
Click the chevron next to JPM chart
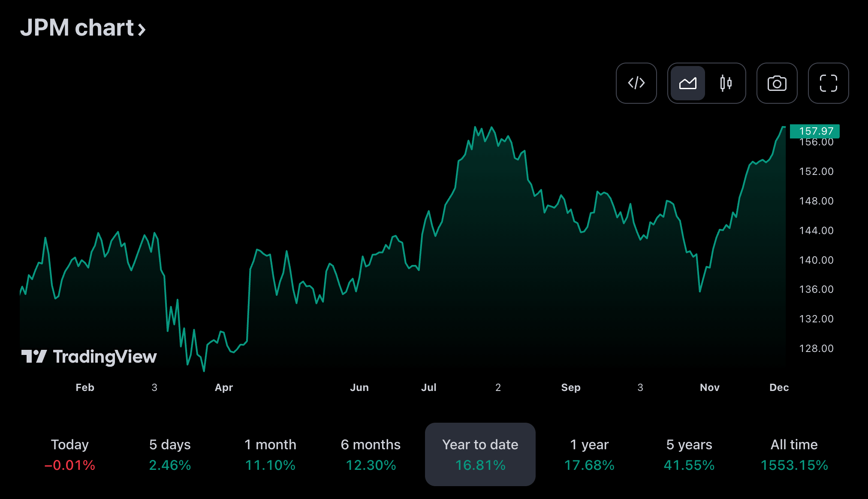click(x=142, y=30)
